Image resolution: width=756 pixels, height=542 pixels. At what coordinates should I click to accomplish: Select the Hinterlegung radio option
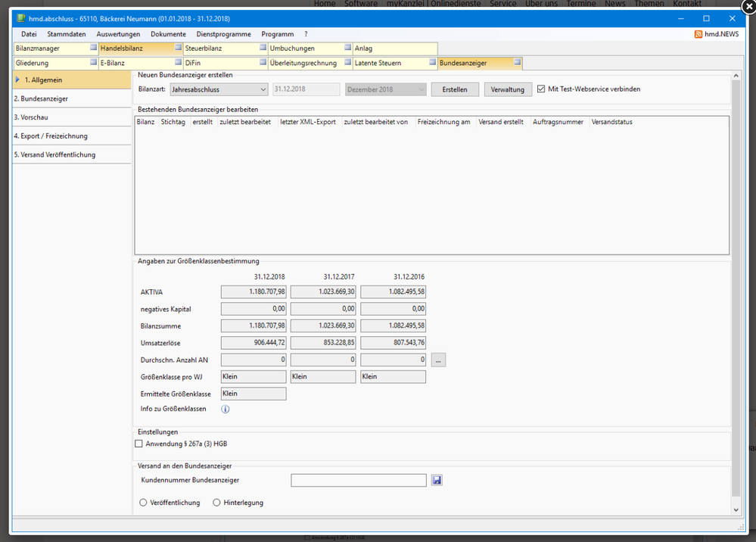pos(217,503)
